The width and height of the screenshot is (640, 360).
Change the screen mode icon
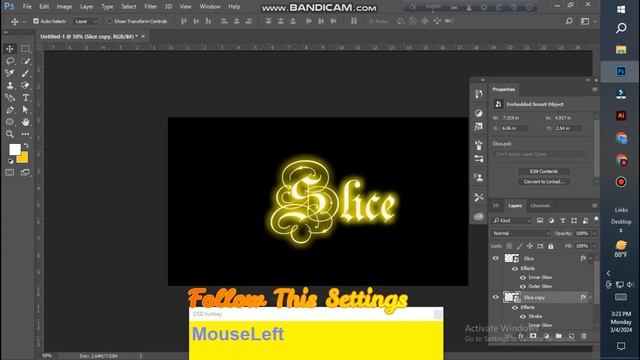point(25,173)
